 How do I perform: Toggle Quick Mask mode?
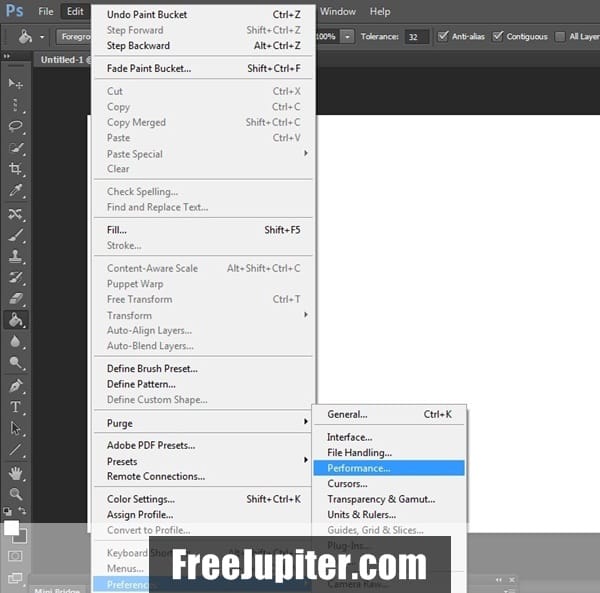(x=15, y=556)
